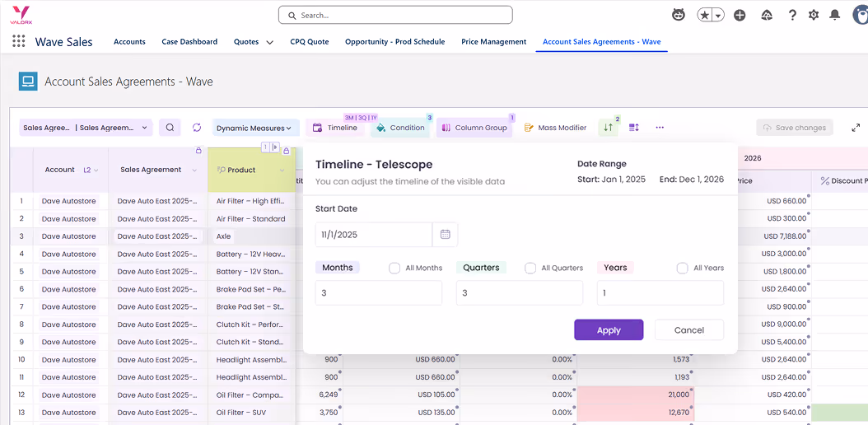The width and height of the screenshot is (868, 425).
Task: Open the help question mark icon
Action: (792, 15)
